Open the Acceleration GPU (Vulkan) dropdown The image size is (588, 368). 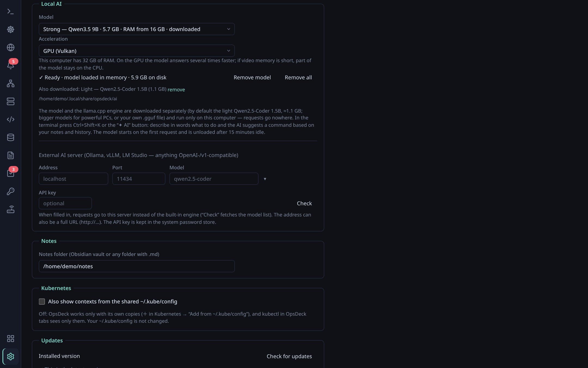[137, 51]
